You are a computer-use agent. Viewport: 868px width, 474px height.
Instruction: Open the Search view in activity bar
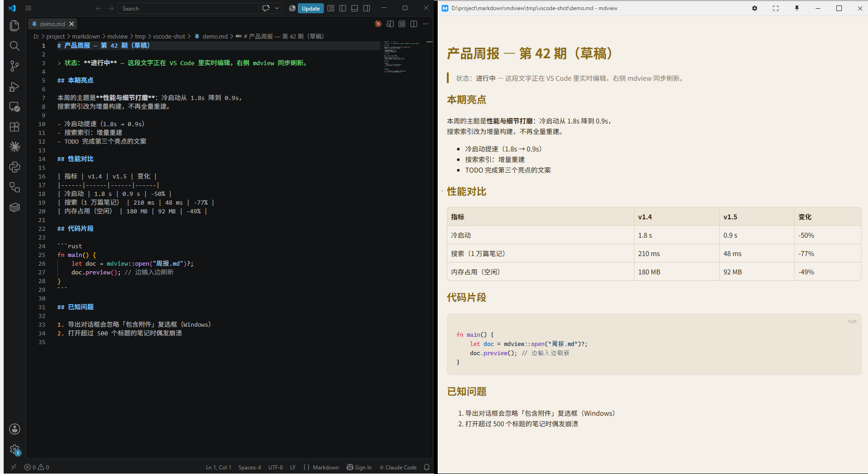point(15,46)
